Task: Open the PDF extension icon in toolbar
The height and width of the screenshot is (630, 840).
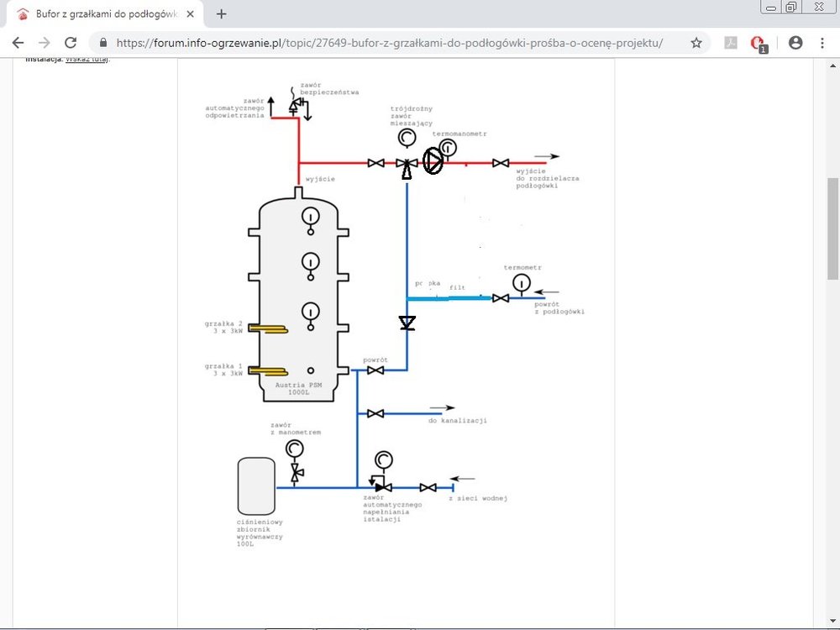Action: point(731,43)
